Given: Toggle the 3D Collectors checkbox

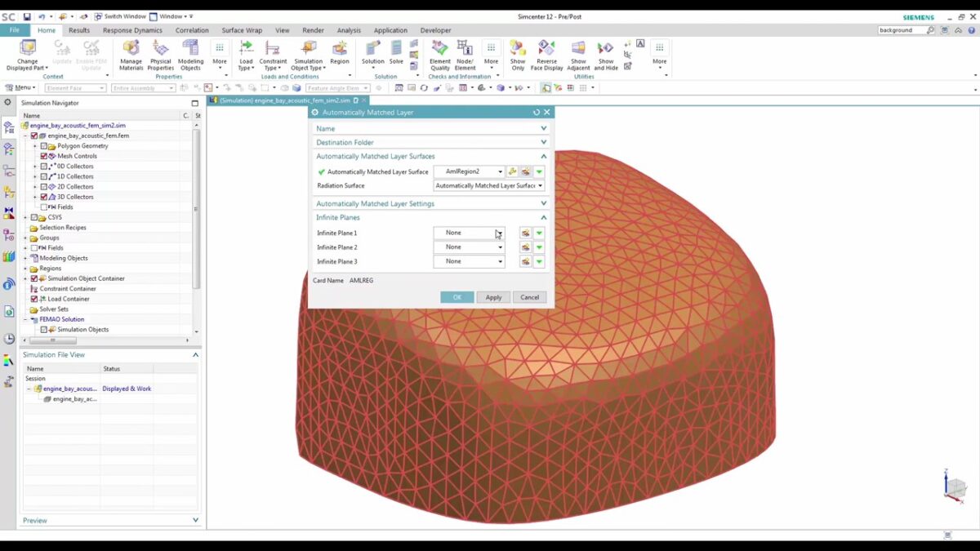Looking at the screenshot, I should point(44,197).
